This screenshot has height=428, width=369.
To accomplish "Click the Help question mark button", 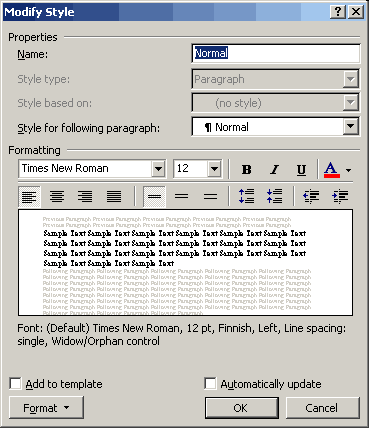I will coord(338,12).
